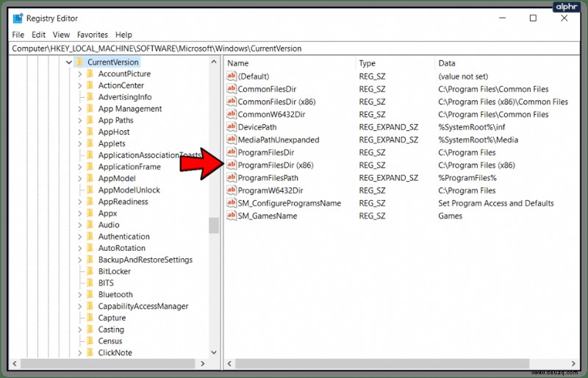
Task: Select the ApplicationFrame key
Action: [129, 167]
